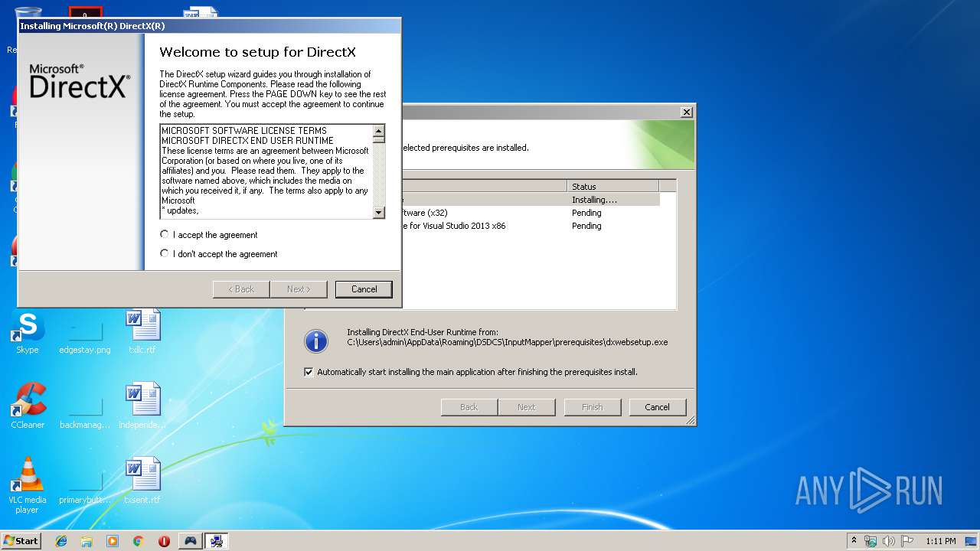Open Google Chrome from the taskbar
Screen dimensions: 980x551
click(x=138, y=541)
